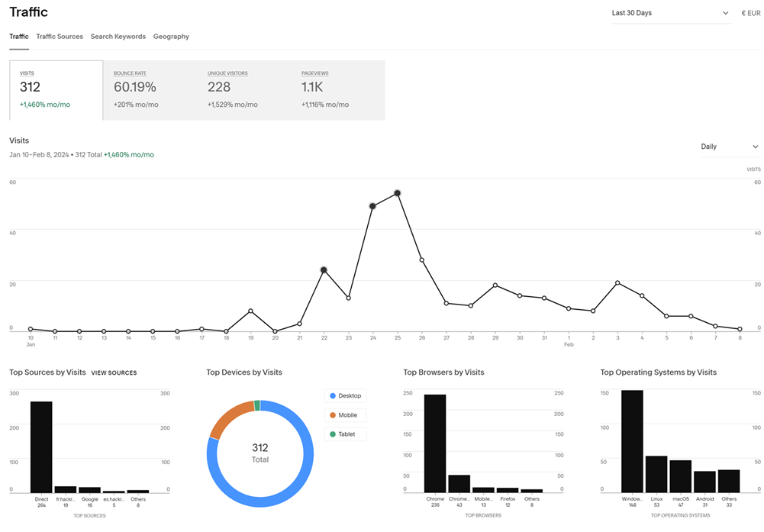Select the Bounce Rate metric card
The image size is (764, 532).
150,90
